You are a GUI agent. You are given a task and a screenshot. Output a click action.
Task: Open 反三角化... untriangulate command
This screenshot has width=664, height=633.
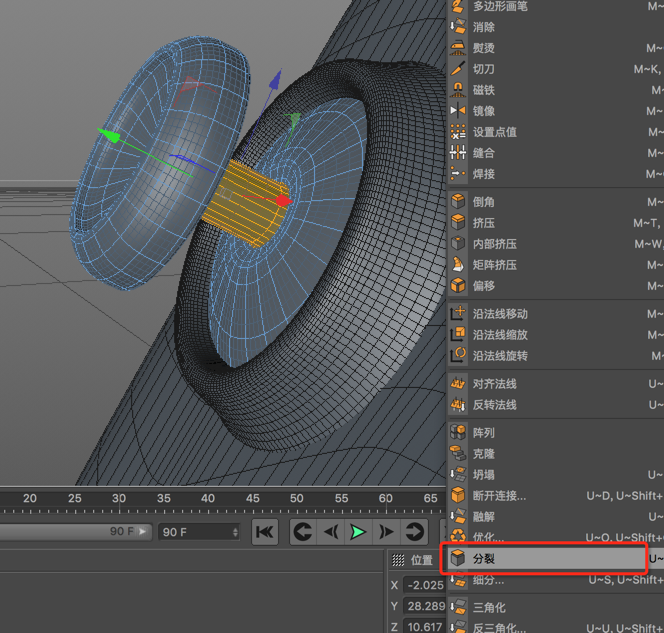(556, 627)
